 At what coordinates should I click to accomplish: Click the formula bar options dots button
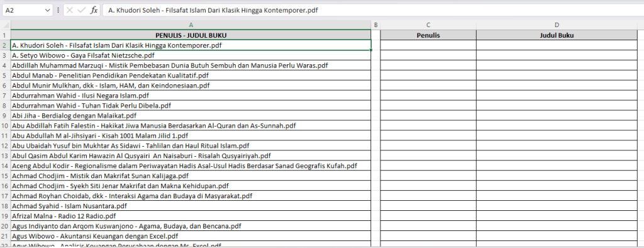58,10
